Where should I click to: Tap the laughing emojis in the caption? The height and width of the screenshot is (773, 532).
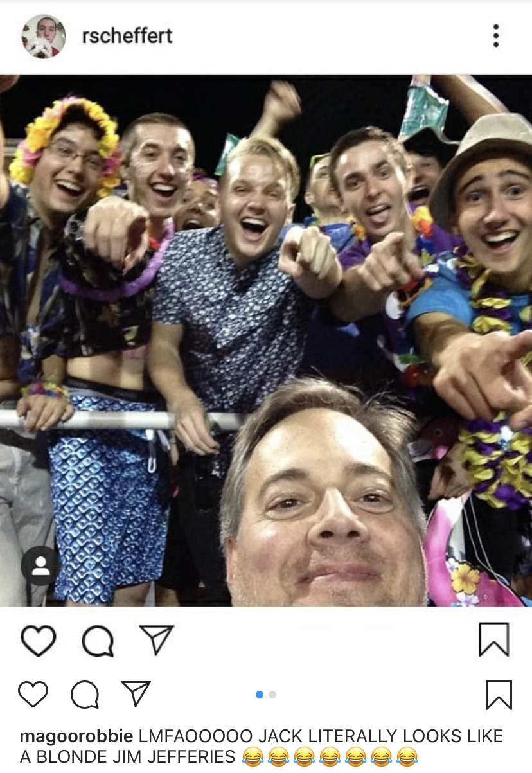pyautogui.click(x=330, y=757)
